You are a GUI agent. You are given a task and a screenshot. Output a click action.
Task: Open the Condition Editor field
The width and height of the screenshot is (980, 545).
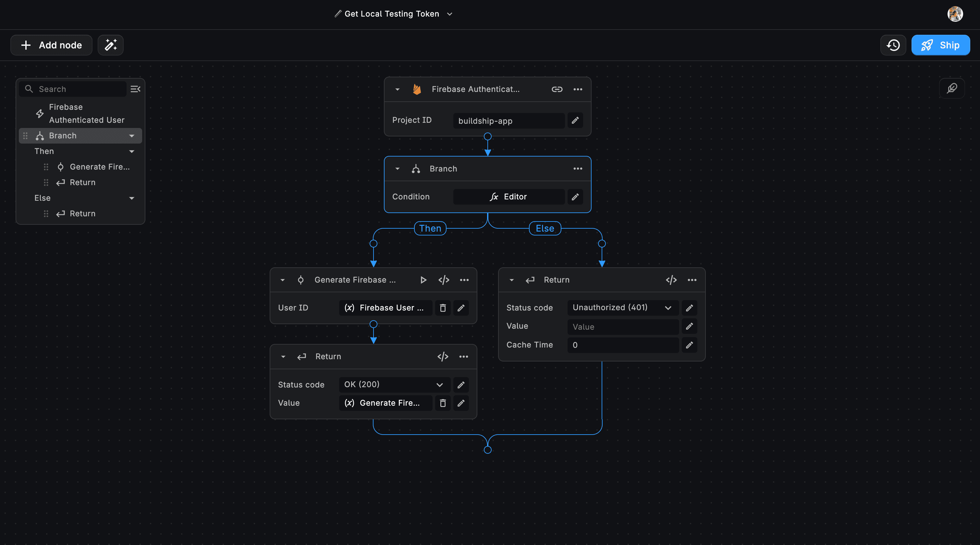(508, 197)
